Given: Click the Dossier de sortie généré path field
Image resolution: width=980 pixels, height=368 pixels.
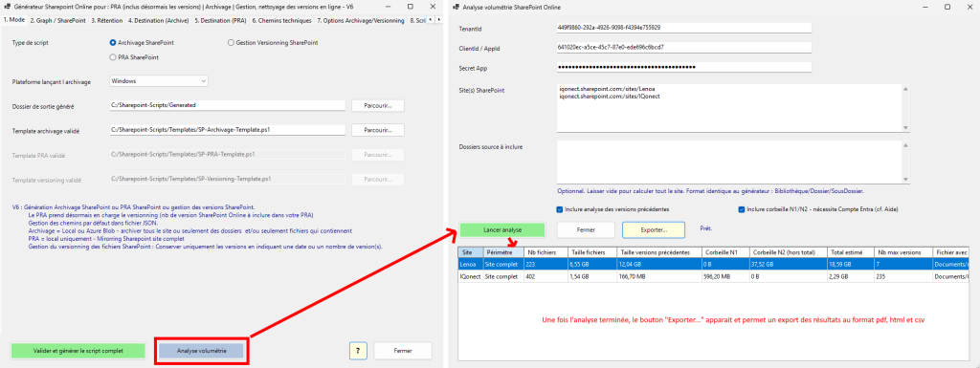Looking at the screenshot, I should click(228, 106).
